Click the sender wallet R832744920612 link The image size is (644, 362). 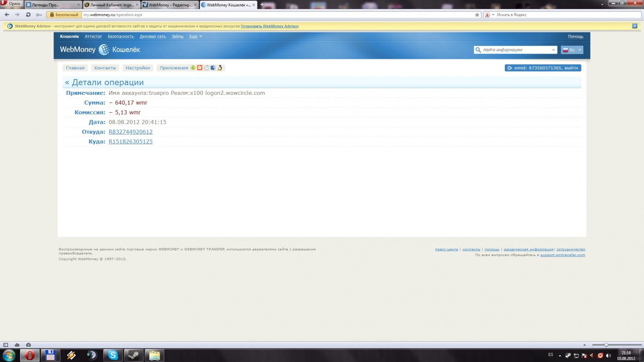(130, 132)
